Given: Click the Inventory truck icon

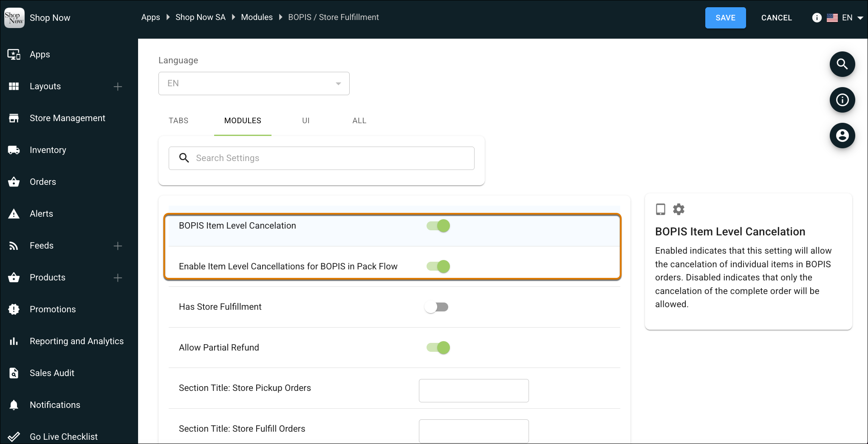Looking at the screenshot, I should (x=14, y=150).
